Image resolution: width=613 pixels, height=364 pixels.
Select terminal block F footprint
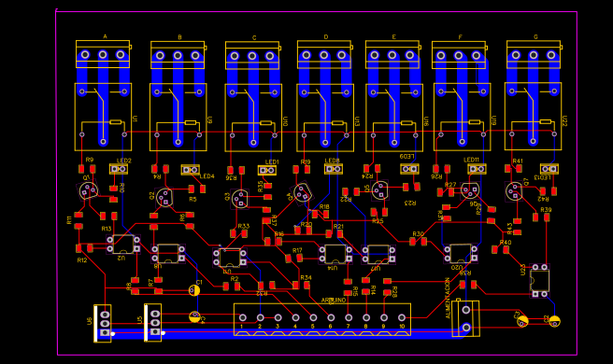tap(459, 55)
